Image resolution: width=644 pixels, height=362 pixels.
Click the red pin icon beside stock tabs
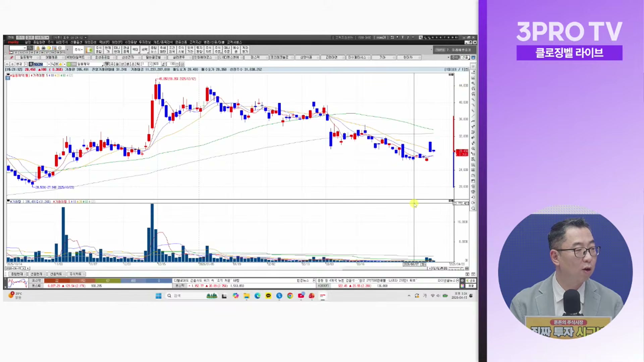tap(11, 58)
